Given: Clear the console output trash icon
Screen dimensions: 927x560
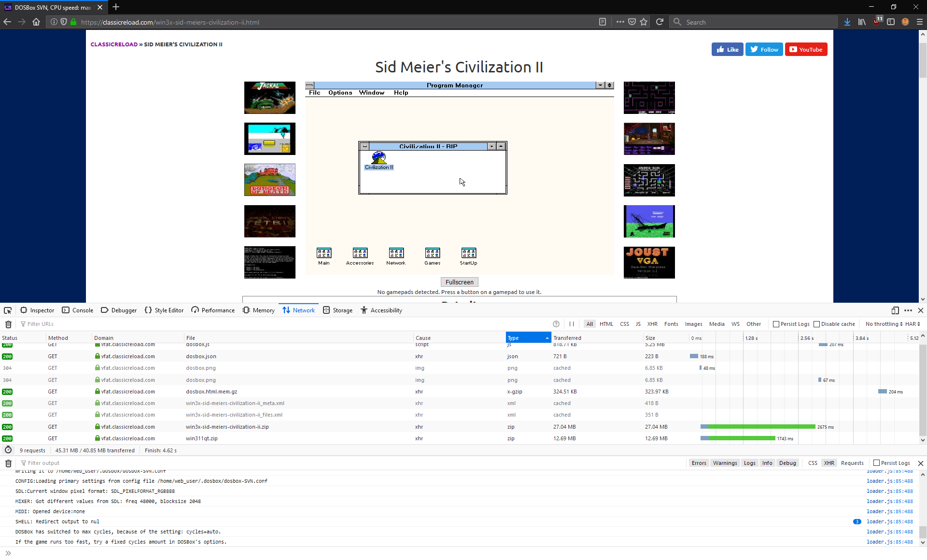Looking at the screenshot, I should coord(8,463).
